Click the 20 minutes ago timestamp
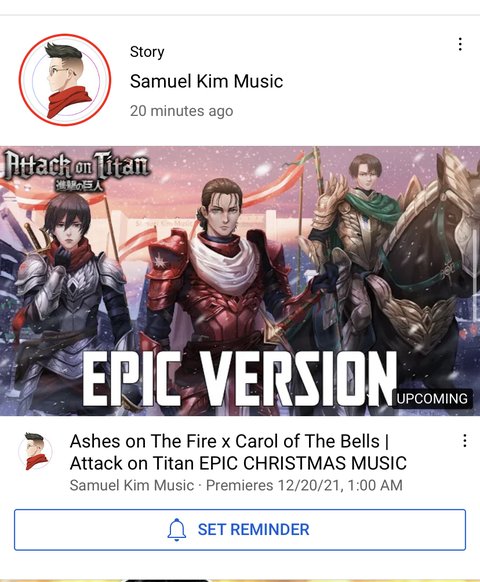Viewport: 480px width, 582px height. pyautogui.click(x=182, y=111)
